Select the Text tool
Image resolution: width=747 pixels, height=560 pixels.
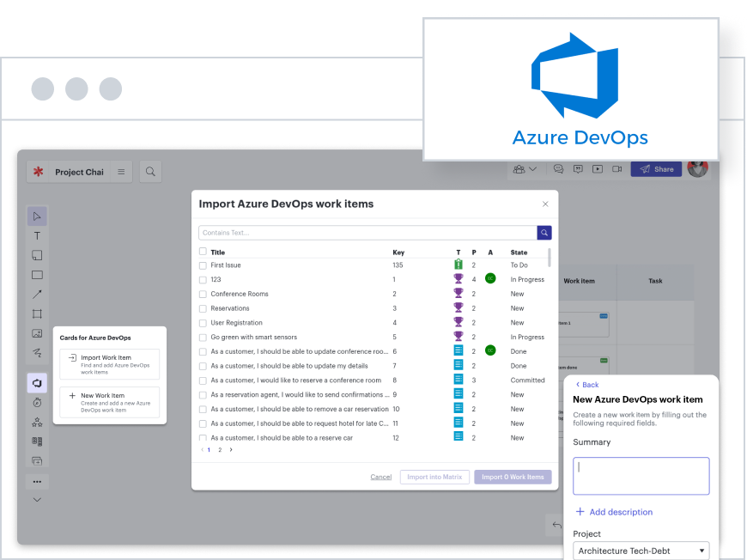pyautogui.click(x=37, y=236)
